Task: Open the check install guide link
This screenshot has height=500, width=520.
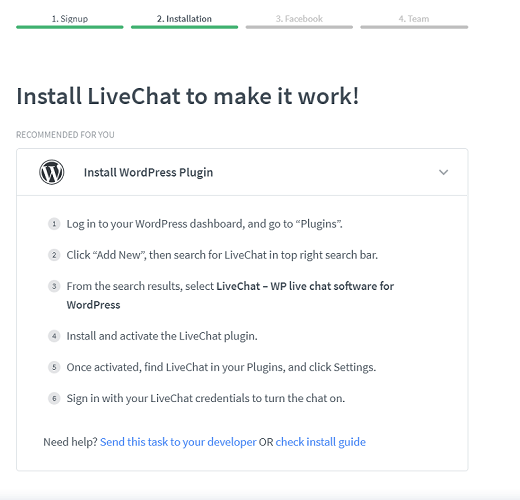Action: coord(320,442)
